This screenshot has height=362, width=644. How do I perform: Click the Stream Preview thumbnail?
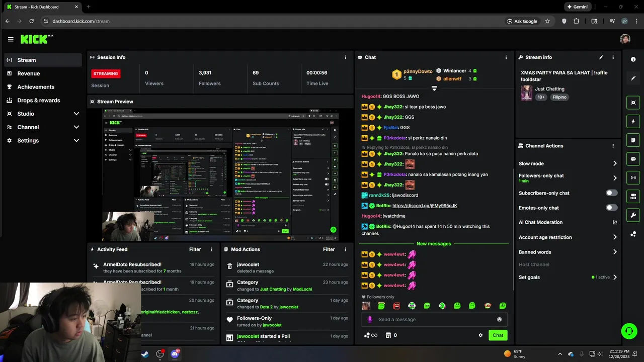click(x=220, y=174)
